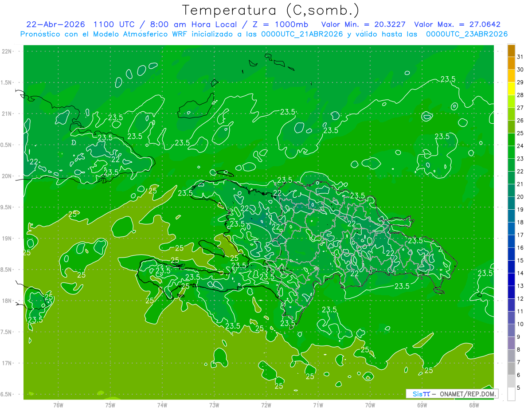Image resolution: width=532 pixels, height=411 pixels.
Task: Click the dark orange swatch above 31
Action: coord(511,51)
